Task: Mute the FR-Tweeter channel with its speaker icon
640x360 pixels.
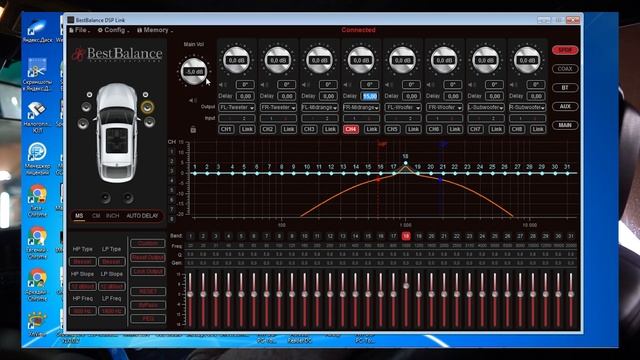Action: pos(265,85)
